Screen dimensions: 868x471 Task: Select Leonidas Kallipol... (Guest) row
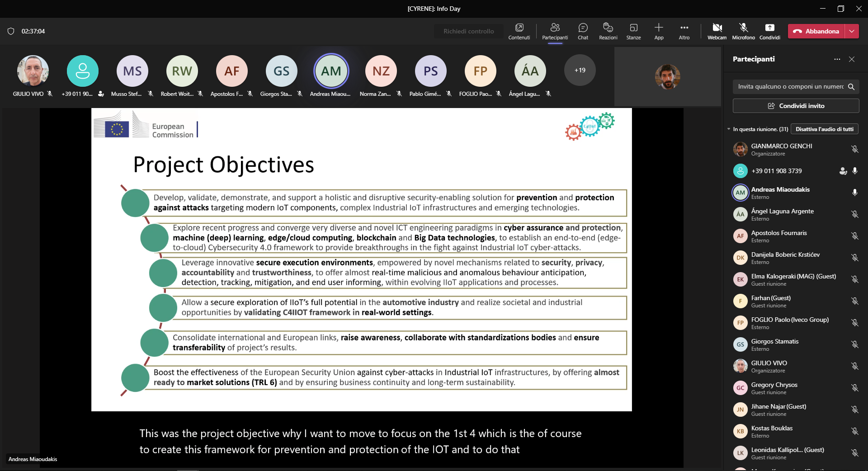coord(796,453)
